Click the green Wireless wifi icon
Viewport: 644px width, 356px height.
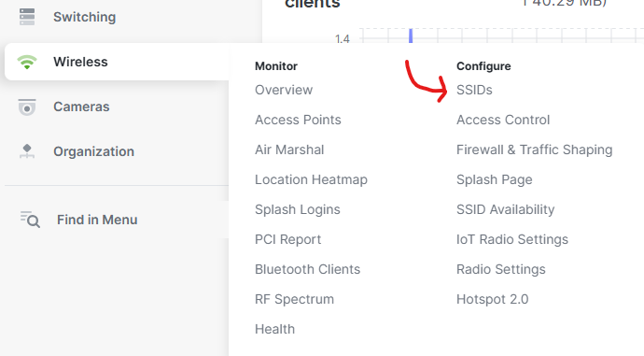click(x=27, y=62)
